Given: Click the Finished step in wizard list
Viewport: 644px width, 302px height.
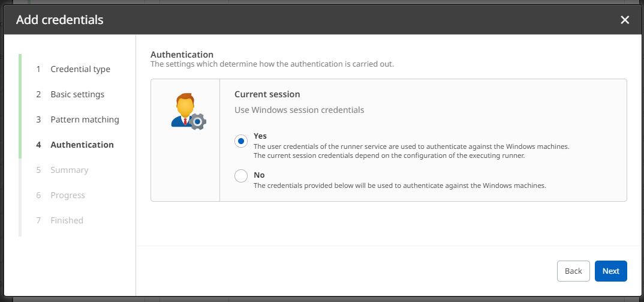Looking at the screenshot, I should point(67,220).
